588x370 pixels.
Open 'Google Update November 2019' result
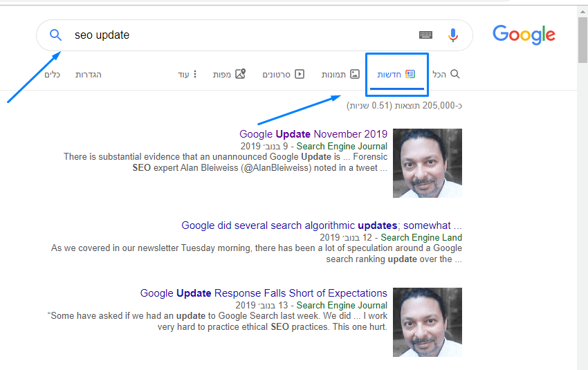tap(313, 134)
